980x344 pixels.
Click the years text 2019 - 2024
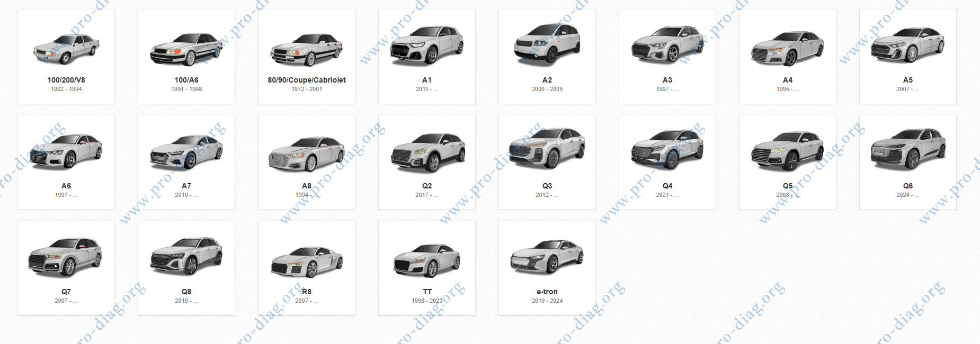pos(547,301)
